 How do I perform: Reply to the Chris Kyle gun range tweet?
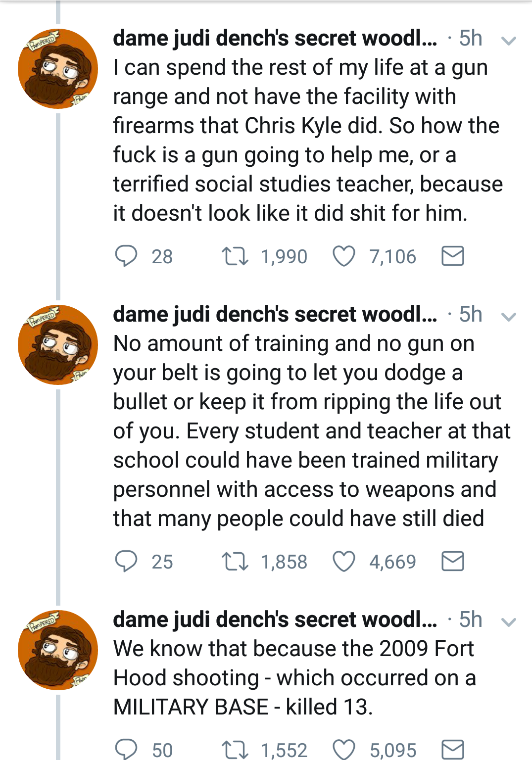click(x=126, y=256)
